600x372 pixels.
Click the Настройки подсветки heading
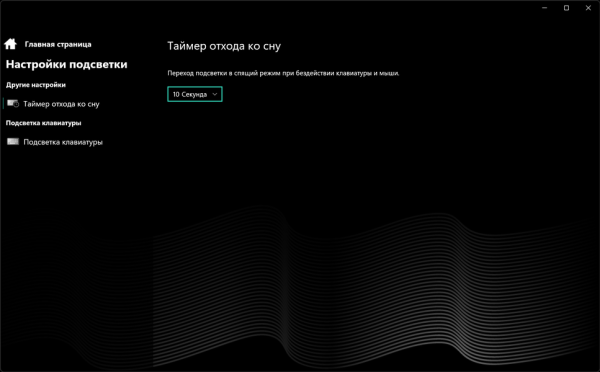(67, 64)
